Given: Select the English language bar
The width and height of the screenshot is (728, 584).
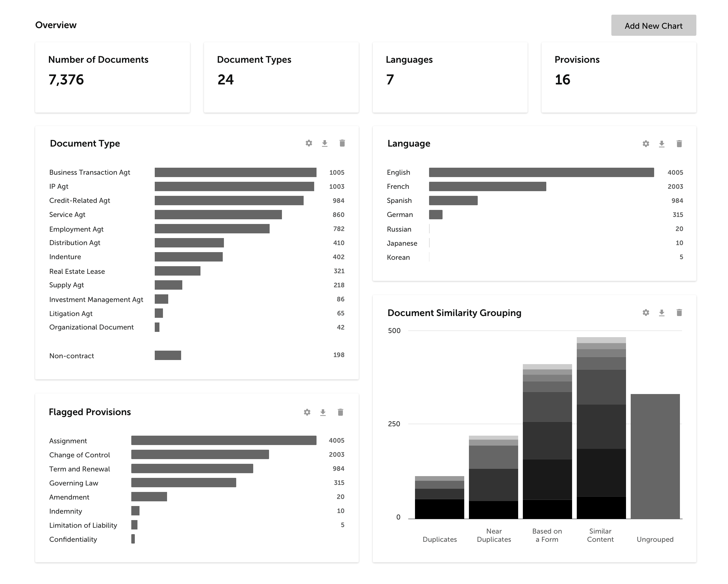Looking at the screenshot, I should [x=541, y=172].
